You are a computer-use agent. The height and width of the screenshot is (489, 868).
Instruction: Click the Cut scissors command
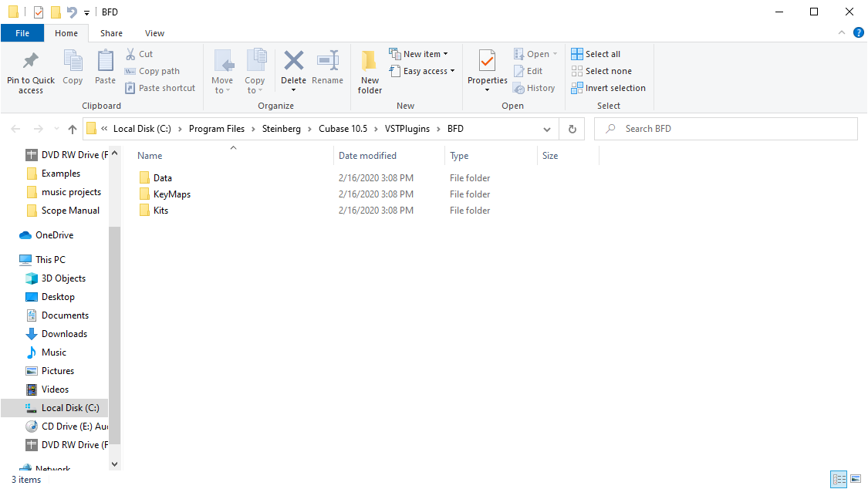tap(139, 54)
